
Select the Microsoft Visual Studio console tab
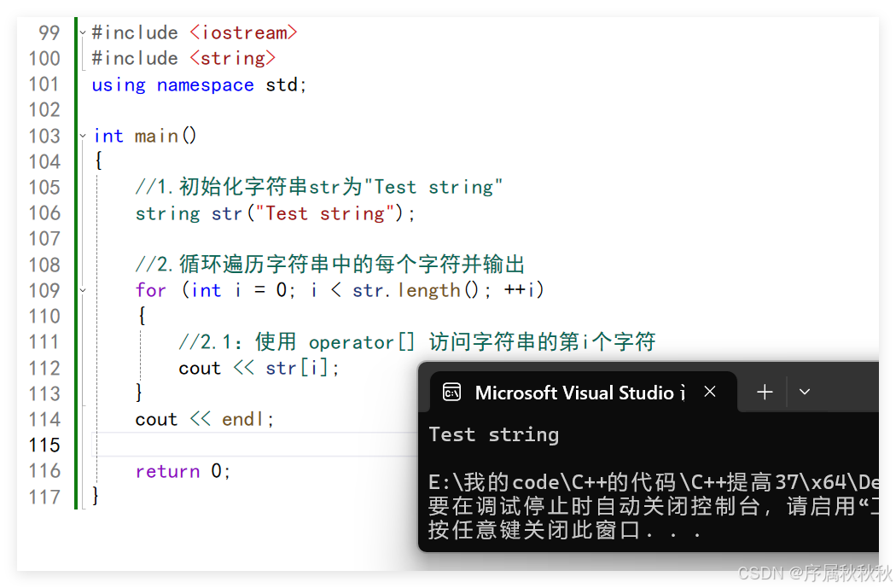click(583, 392)
